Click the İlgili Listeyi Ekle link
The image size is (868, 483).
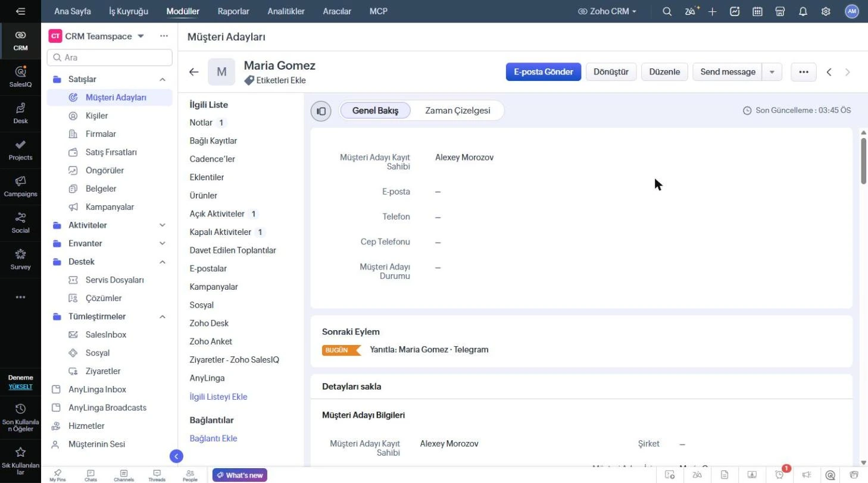[x=218, y=397]
